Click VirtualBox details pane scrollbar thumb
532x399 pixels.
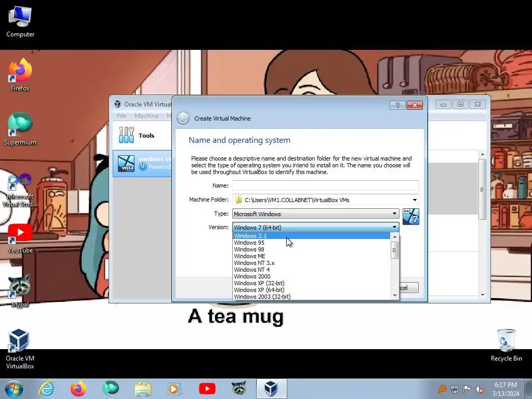pyautogui.click(x=482, y=189)
